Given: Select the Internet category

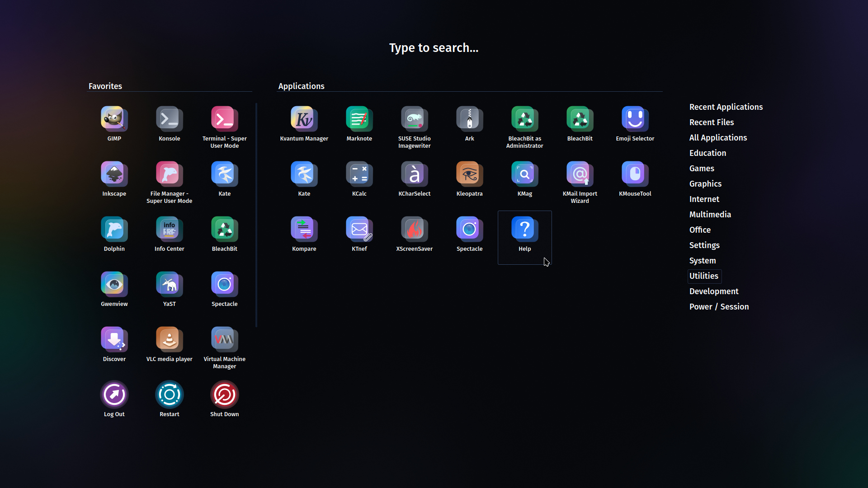Looking at the screenshot, I should [x=704, y=199].
